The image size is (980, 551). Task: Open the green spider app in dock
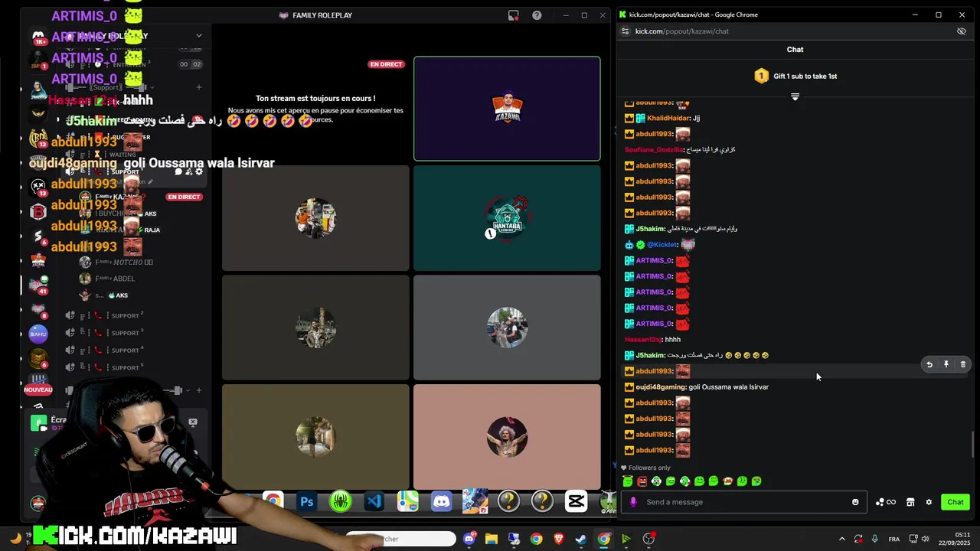click(x=341, y=502)
